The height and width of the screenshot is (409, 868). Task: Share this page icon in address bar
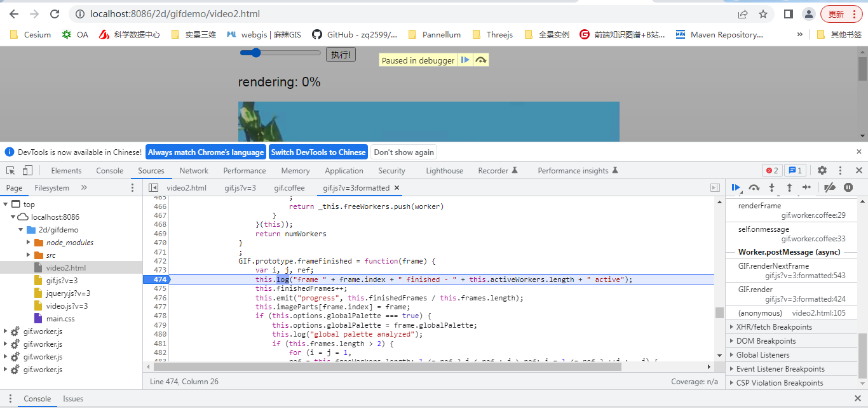[743, 14]
